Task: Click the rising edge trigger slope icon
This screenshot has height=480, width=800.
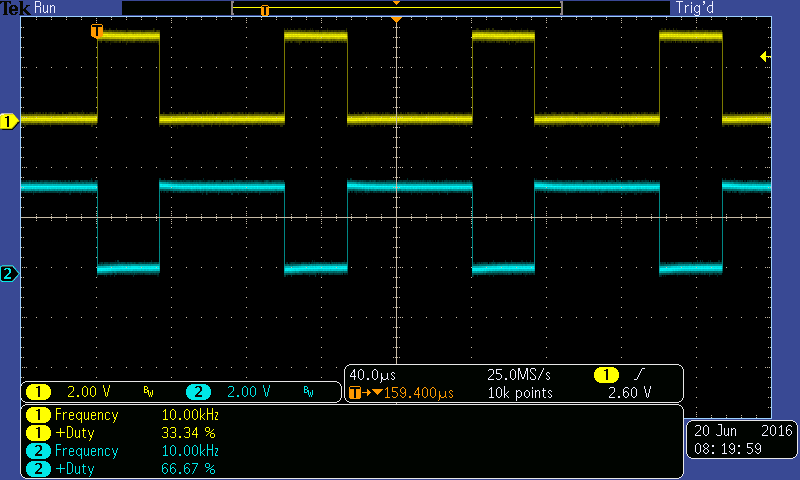Action: [639, 375]
